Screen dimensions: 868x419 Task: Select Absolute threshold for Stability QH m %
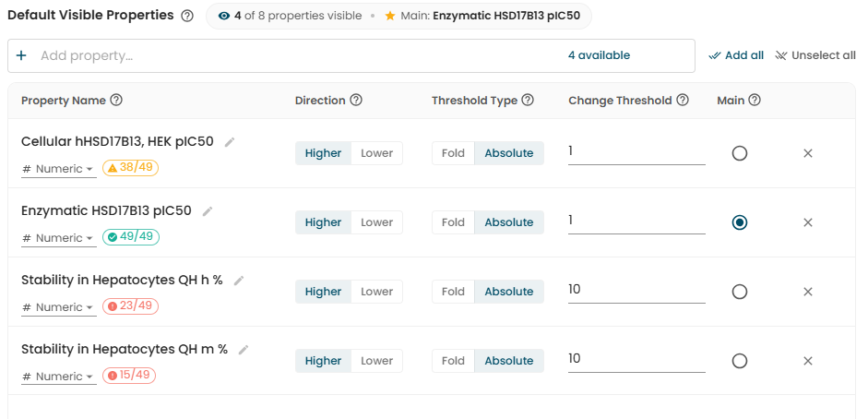(509, 361)
